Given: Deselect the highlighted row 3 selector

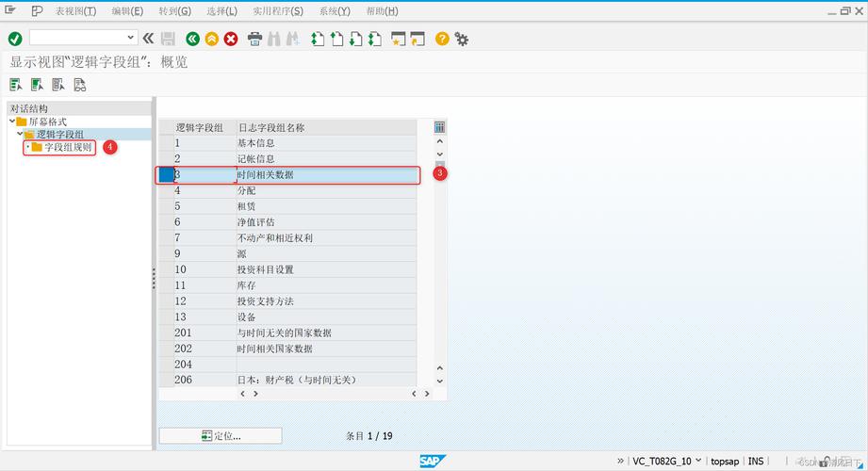Looking at the screenshot, I should pyautogui.click(x=166, y=175).
